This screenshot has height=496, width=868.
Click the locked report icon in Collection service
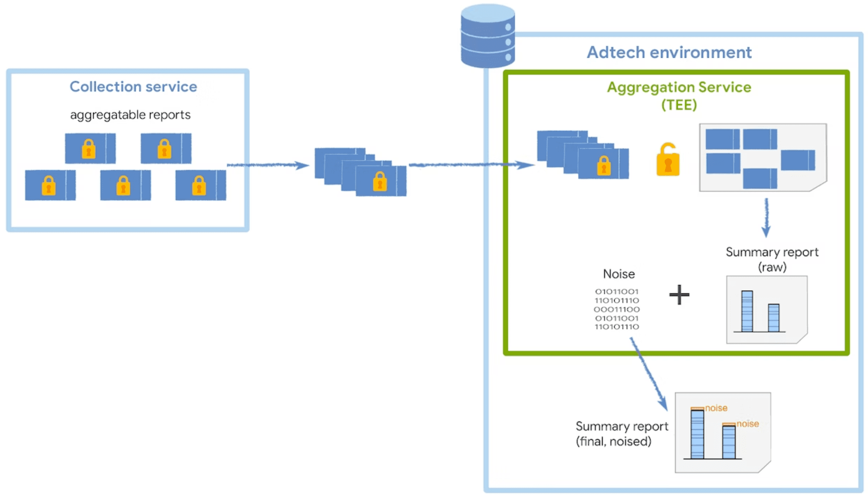89,148
